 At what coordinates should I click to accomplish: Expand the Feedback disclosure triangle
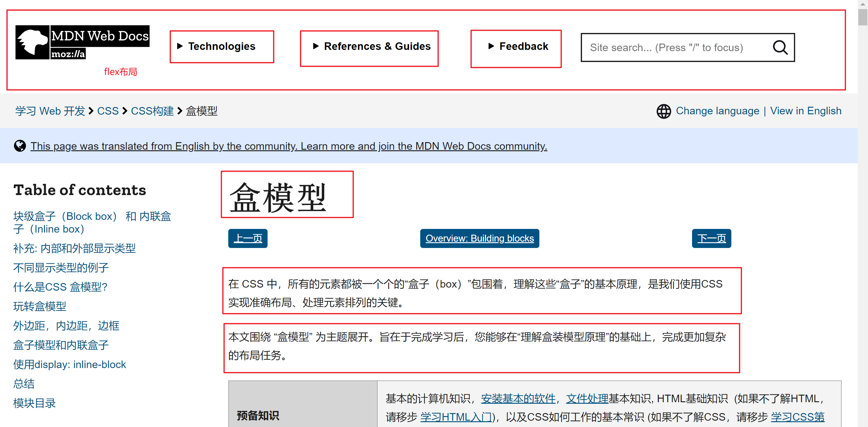click(x=491, y=46)
